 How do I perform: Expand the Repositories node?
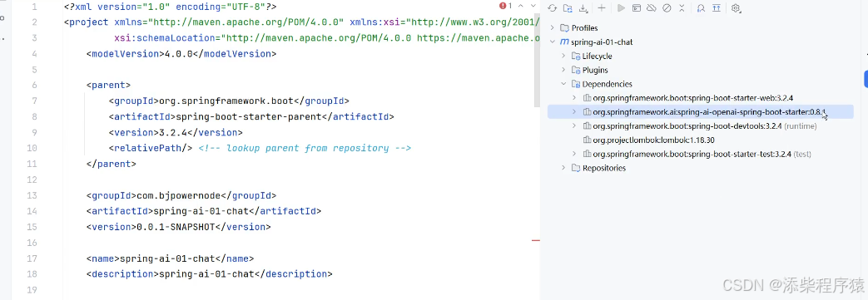pos(563,168)
